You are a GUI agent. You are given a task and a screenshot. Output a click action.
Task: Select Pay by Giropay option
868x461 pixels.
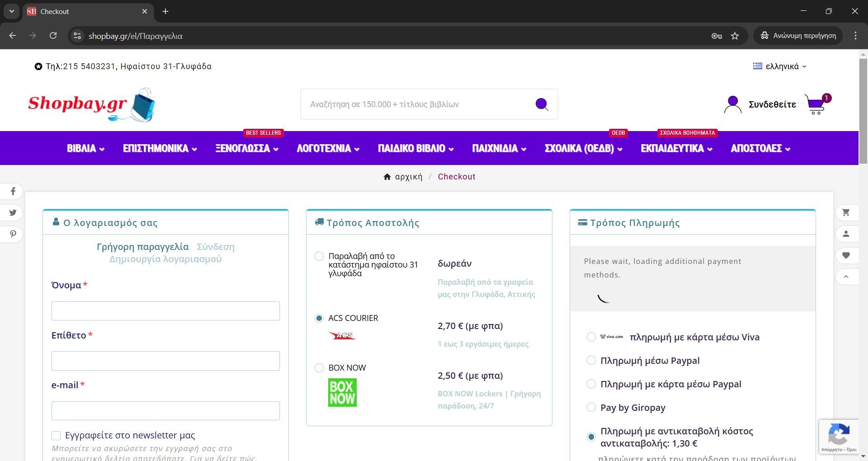(591, 407)
